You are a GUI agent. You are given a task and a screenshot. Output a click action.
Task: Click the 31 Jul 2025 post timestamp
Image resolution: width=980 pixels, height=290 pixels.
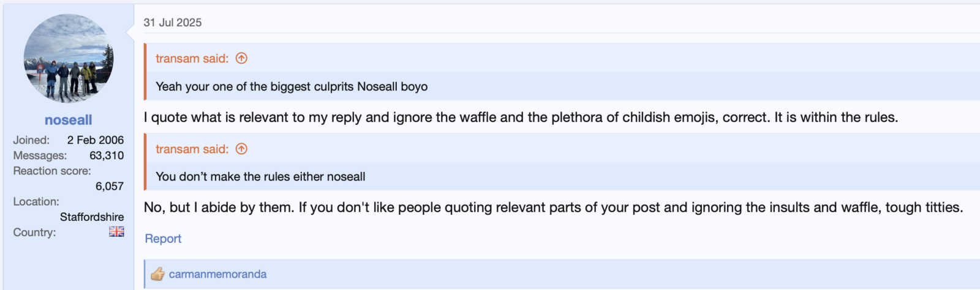point(173,23)
